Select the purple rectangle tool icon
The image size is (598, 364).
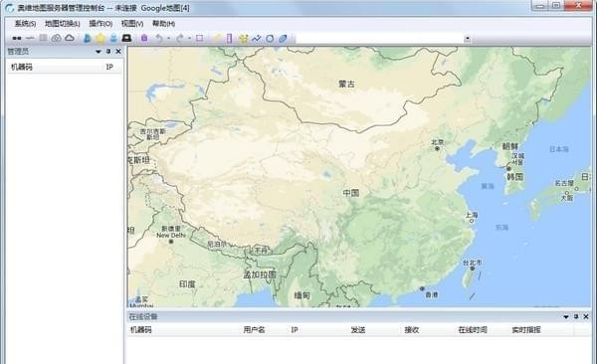tap(199, 38)
